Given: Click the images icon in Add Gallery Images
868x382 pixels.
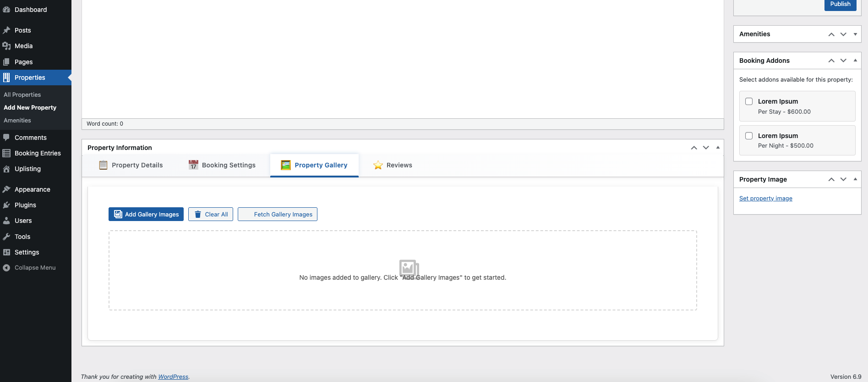Looking at the screenshot, I should (x=118, y=214).
